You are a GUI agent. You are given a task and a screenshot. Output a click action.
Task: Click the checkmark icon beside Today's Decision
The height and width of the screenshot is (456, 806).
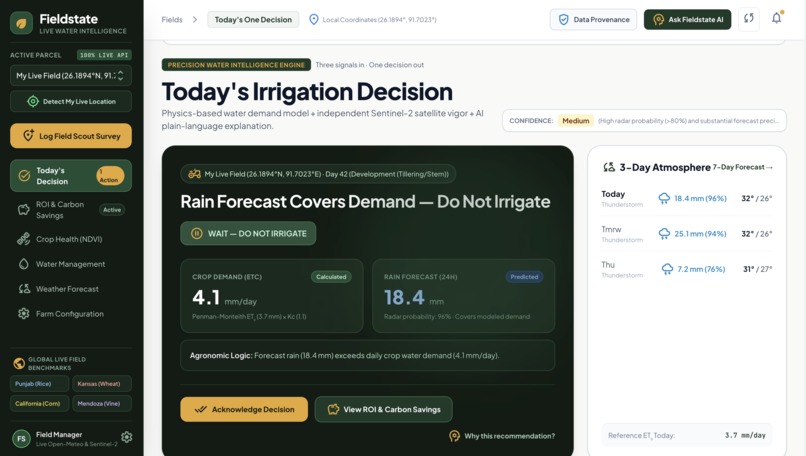(24, 176)
